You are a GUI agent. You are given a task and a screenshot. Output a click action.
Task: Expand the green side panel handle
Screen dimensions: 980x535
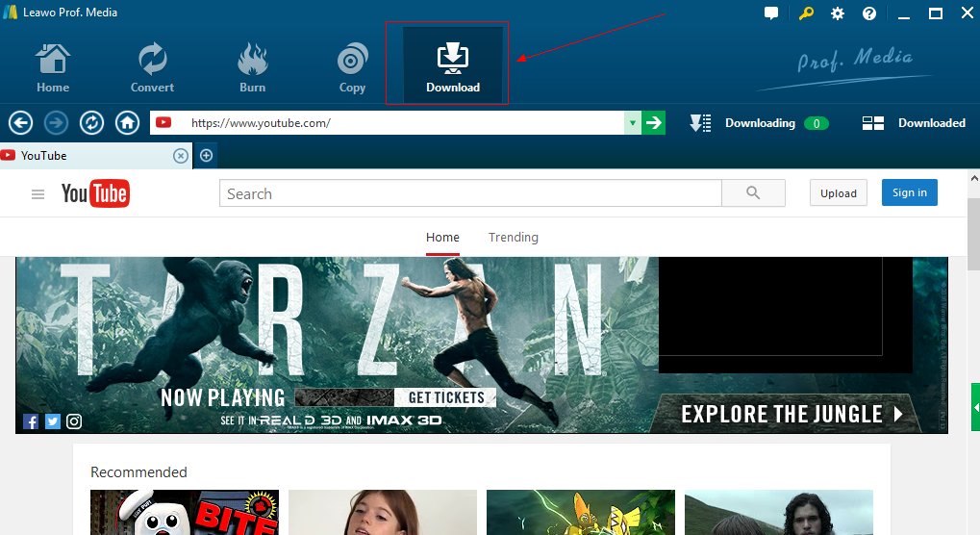point(975,407)
